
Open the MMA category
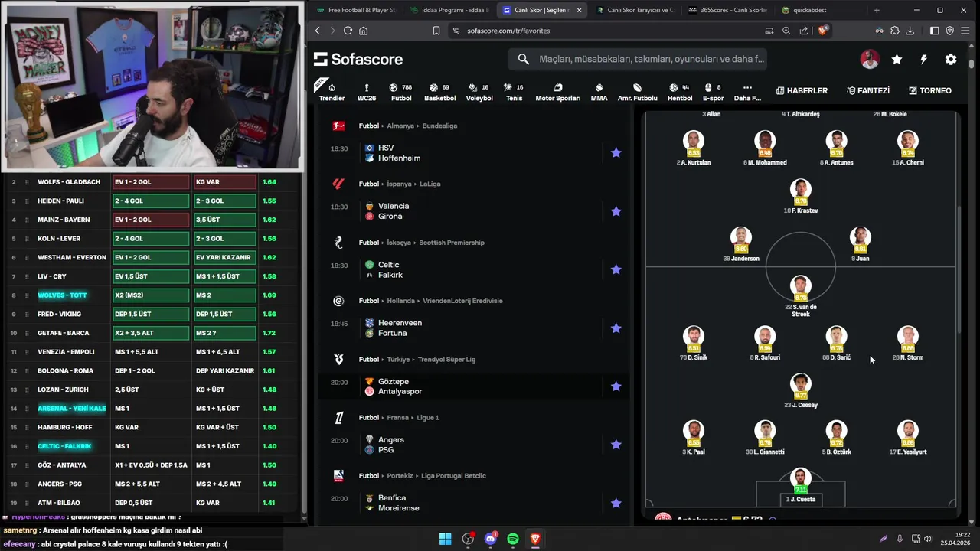click(x=599, y=92)
